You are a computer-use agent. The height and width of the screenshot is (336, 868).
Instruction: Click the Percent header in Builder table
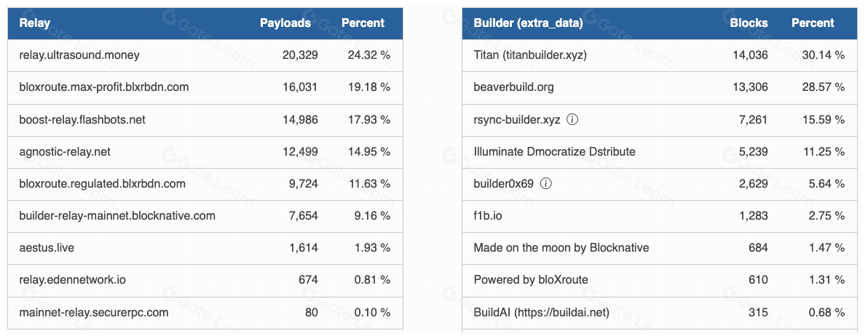click(813, 23)
